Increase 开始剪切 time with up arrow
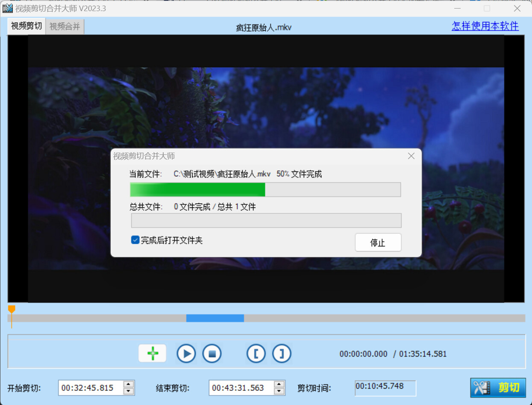 (x=129, y=384)
